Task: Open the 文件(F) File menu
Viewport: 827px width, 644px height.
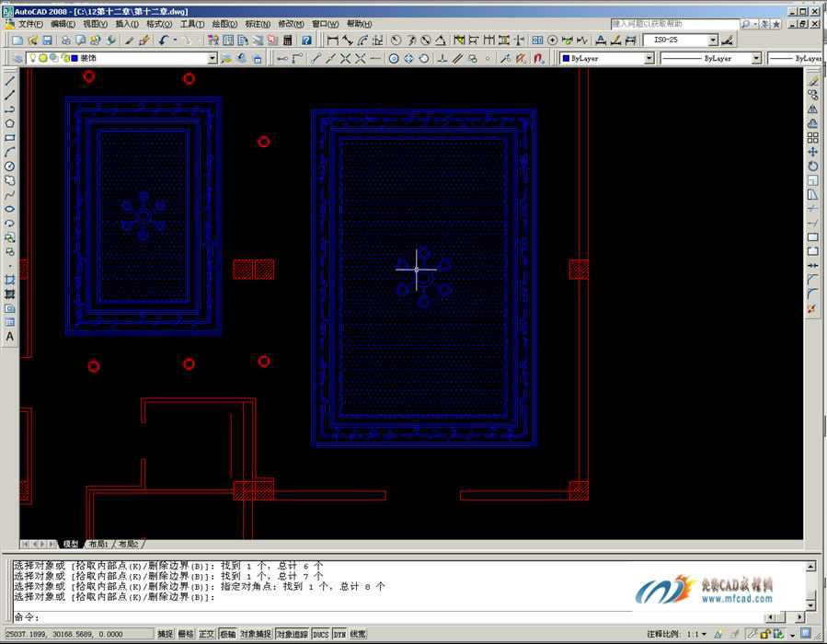Action: (x=30, y=24)
